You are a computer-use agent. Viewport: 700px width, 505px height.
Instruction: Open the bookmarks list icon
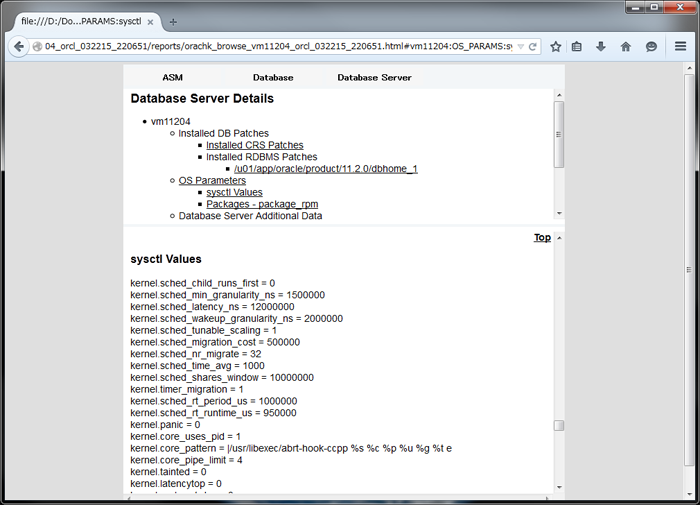(577, 46)
